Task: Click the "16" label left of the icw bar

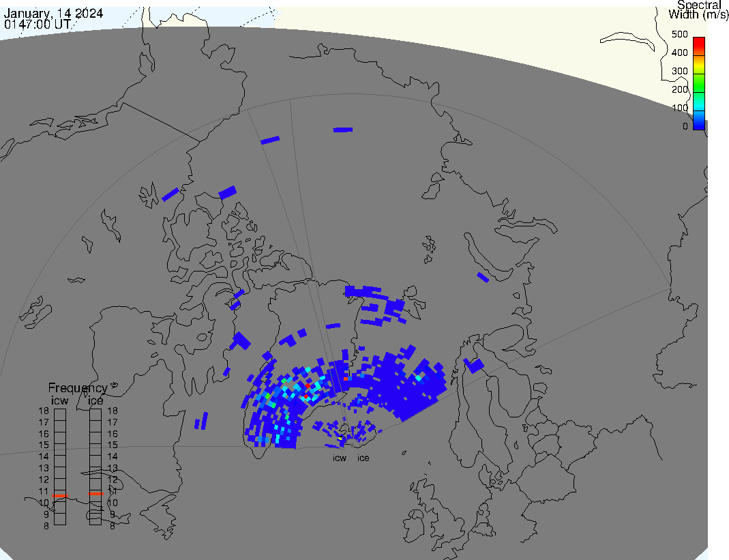Action: 44,434
